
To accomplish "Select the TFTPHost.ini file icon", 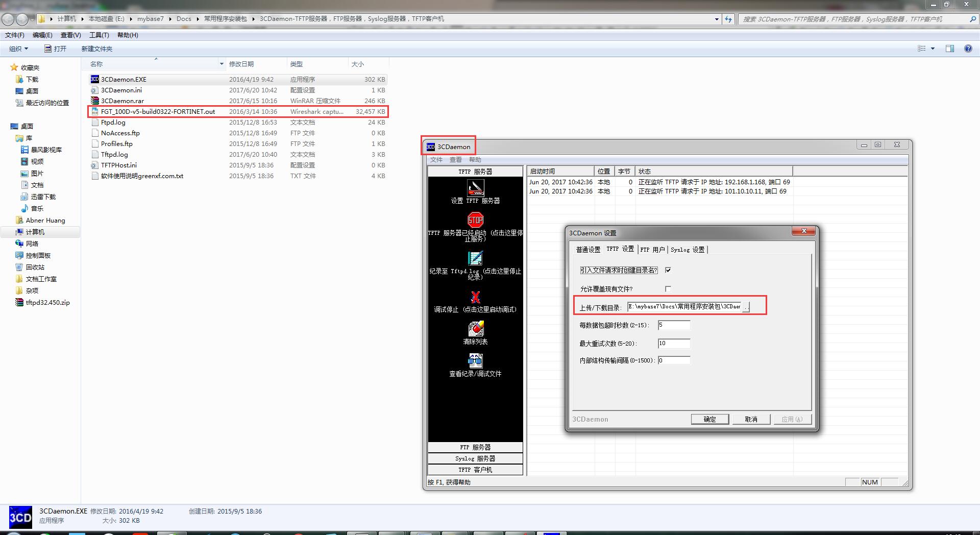I will point(94,165).
